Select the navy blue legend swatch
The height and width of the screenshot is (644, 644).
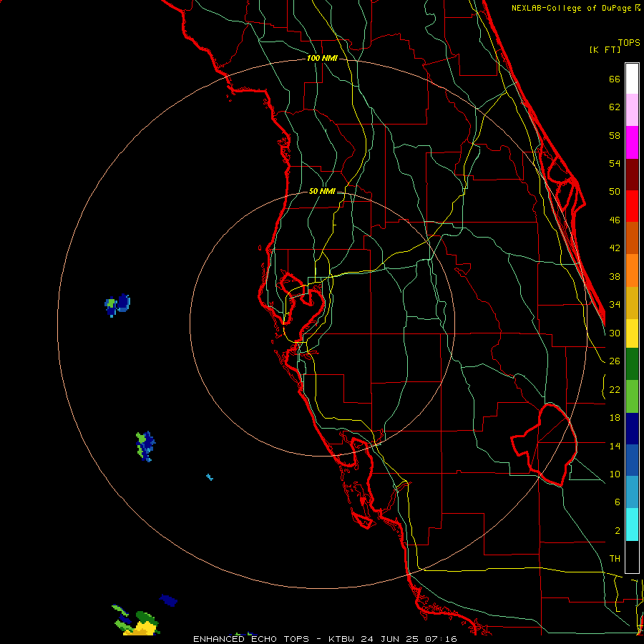[632, 429]
